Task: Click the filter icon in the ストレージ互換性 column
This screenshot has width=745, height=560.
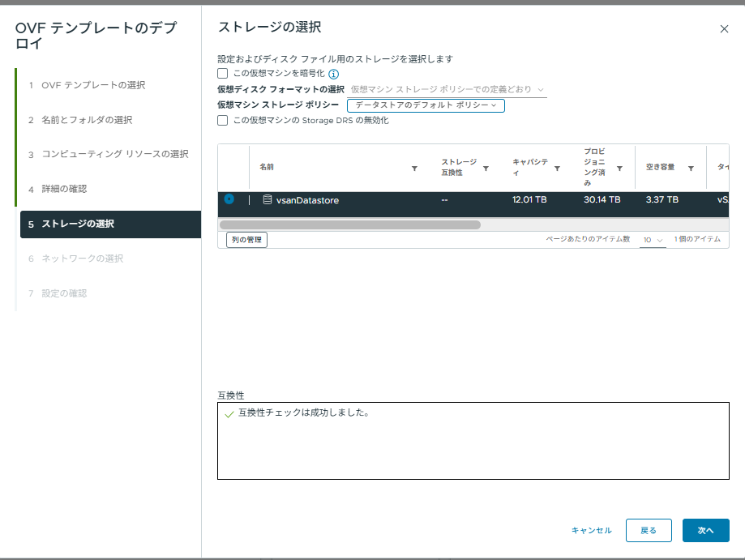Action: [486, 169]
